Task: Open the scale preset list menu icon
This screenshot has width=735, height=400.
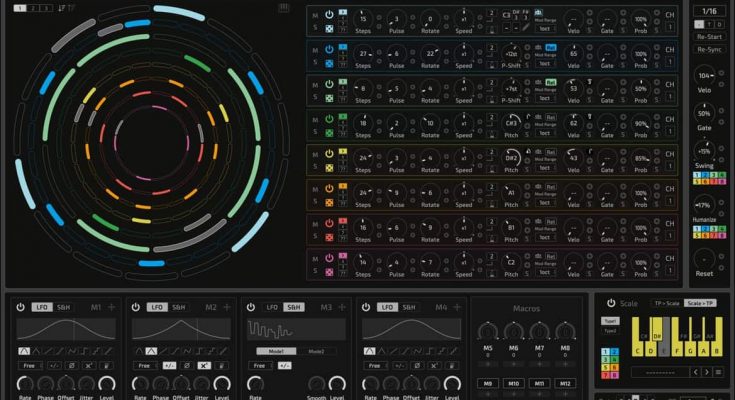Action: [x=717, y=372]
